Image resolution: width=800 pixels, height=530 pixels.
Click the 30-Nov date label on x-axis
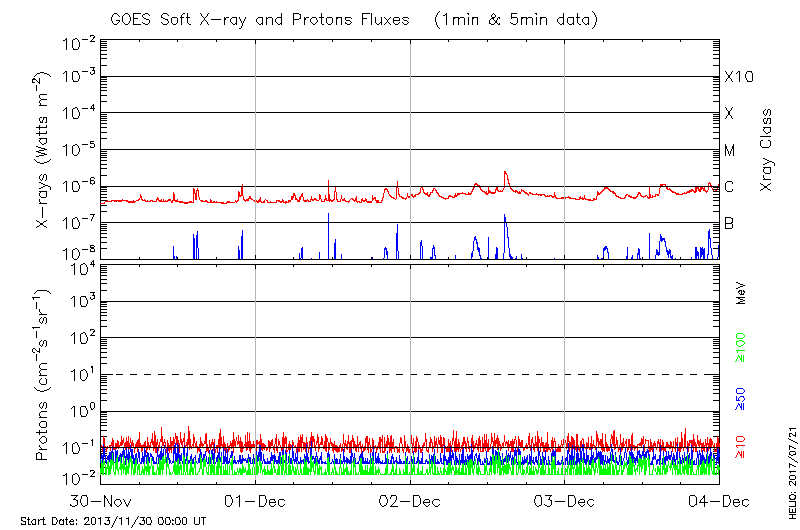(x=100, y=500)
